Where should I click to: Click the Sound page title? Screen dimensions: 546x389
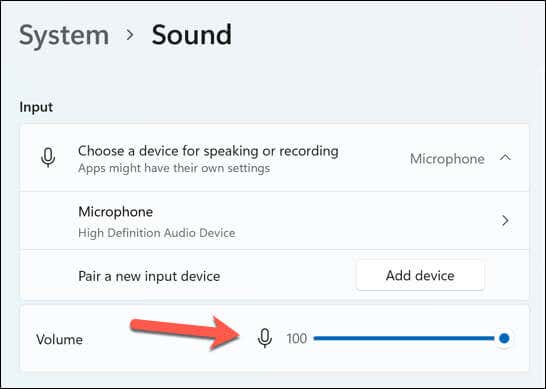[x=192, y=35]
